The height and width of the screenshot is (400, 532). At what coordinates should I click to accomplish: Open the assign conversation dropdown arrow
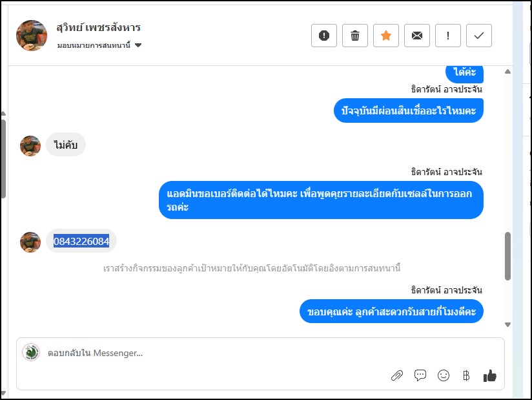[x=138, y=45]
